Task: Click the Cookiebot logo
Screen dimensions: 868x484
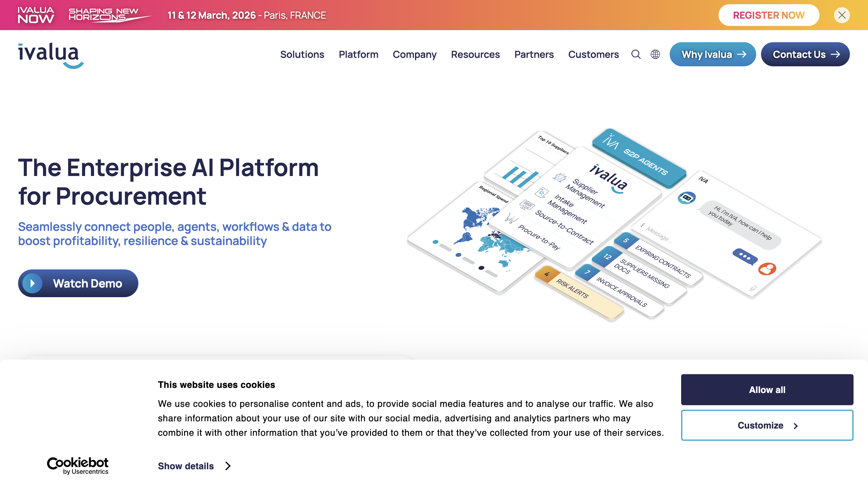Action: 77,466
